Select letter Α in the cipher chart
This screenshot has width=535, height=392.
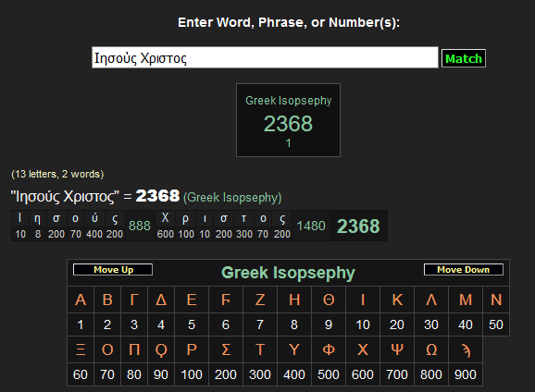tap(81, 300)
